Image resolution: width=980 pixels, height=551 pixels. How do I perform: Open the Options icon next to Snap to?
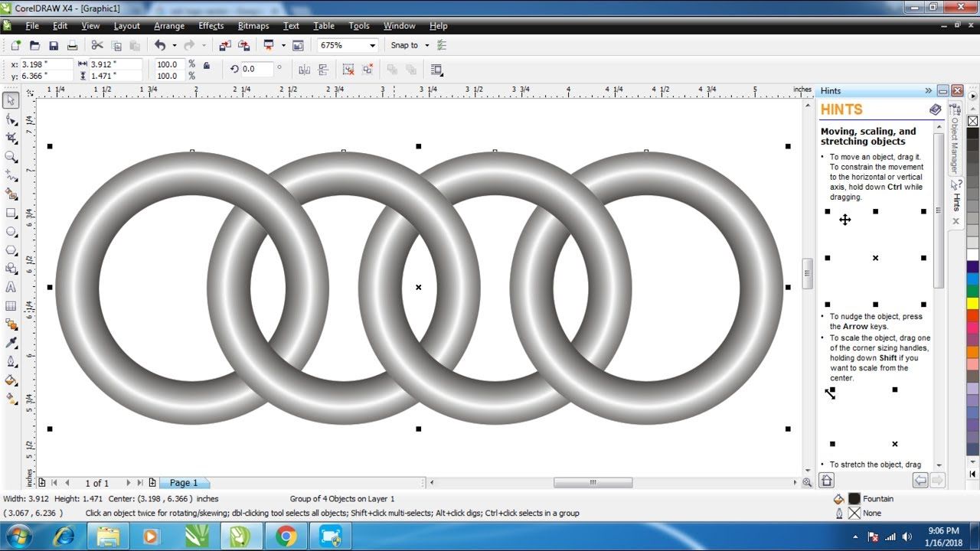tap(442, 46)
